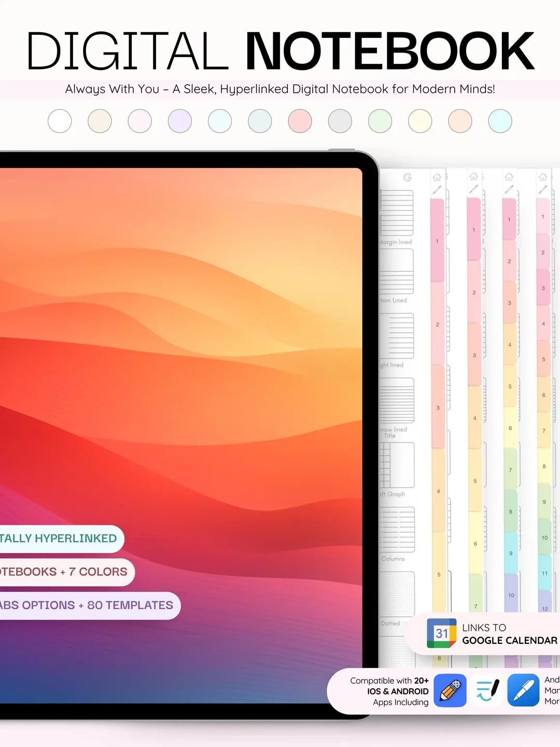
Task: Click the Google Calendar 31 icon
Action: (441, 633)
